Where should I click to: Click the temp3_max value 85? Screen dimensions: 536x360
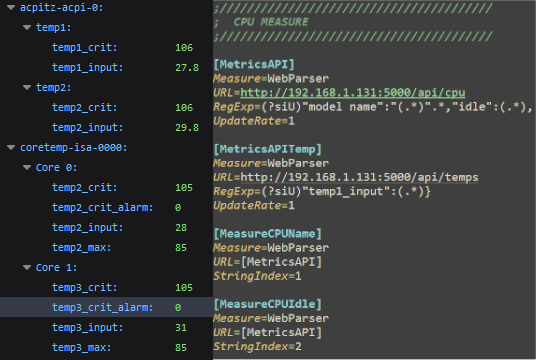coord(181,348)
